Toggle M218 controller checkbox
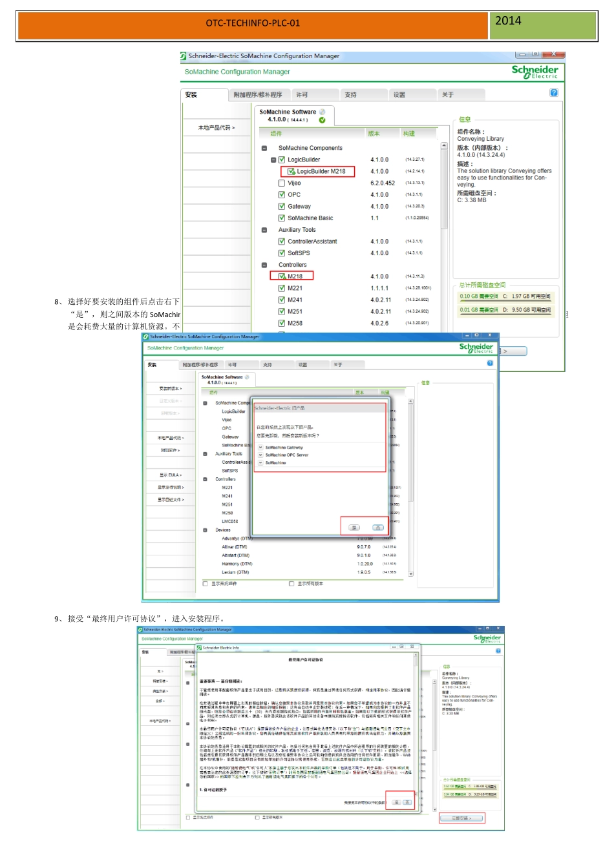 click(x=282, y=276)
